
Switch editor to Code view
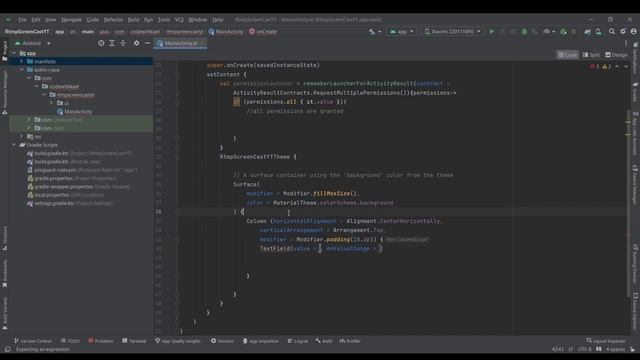[568, 55]
